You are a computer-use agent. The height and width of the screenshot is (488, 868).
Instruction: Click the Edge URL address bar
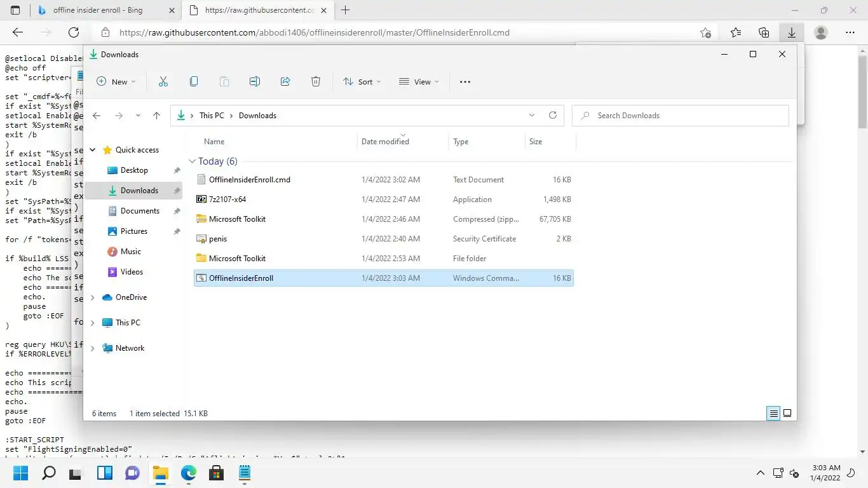(407, 32)
